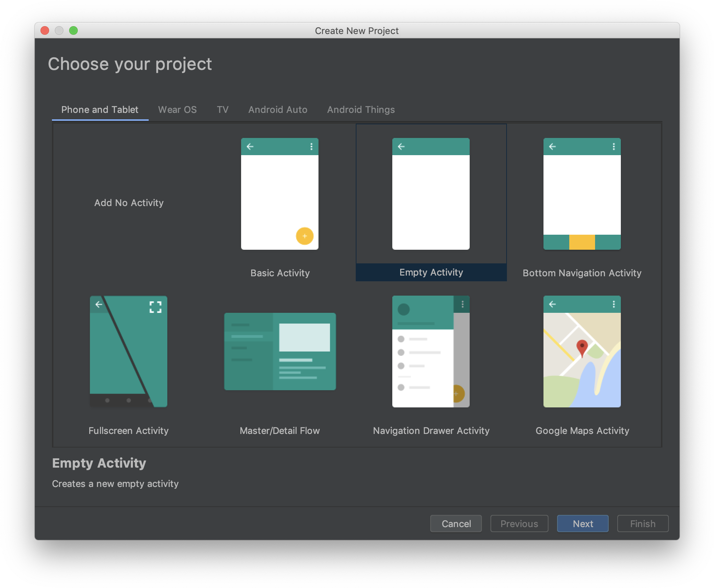The height and width of the screenshot is (588, 714).
Task: Switch to the Wear OS tab
Action: click(177, 110)
